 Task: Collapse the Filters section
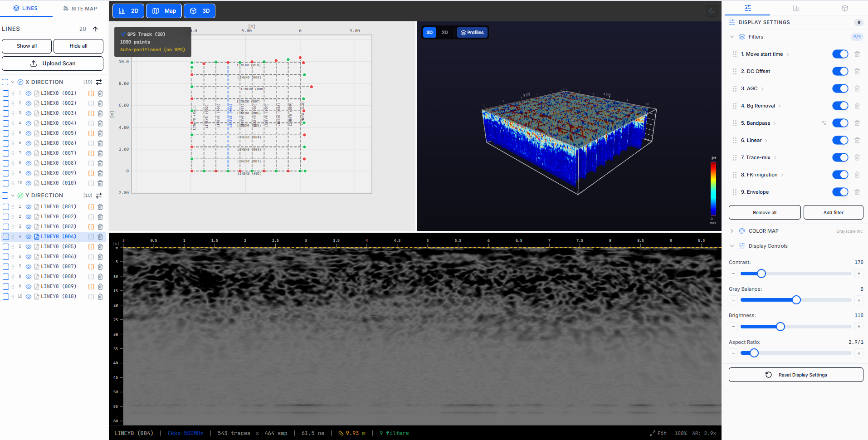click(x=732, y=37)
